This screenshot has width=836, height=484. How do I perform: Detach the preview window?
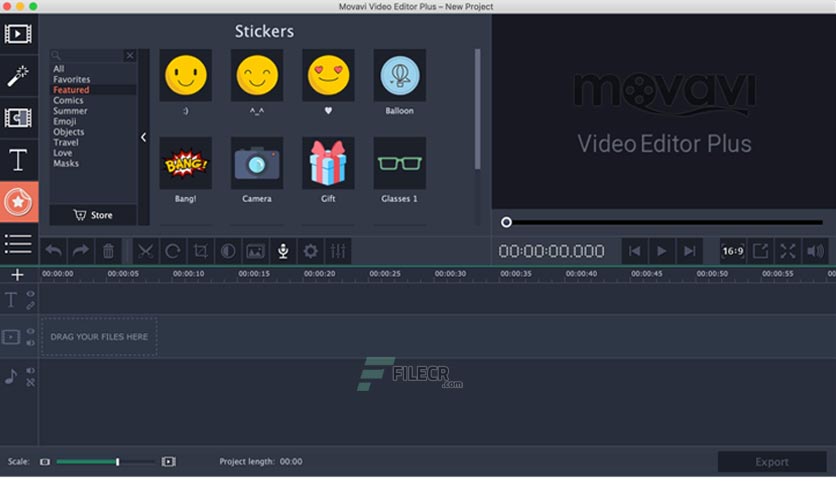tap(760, 251)
